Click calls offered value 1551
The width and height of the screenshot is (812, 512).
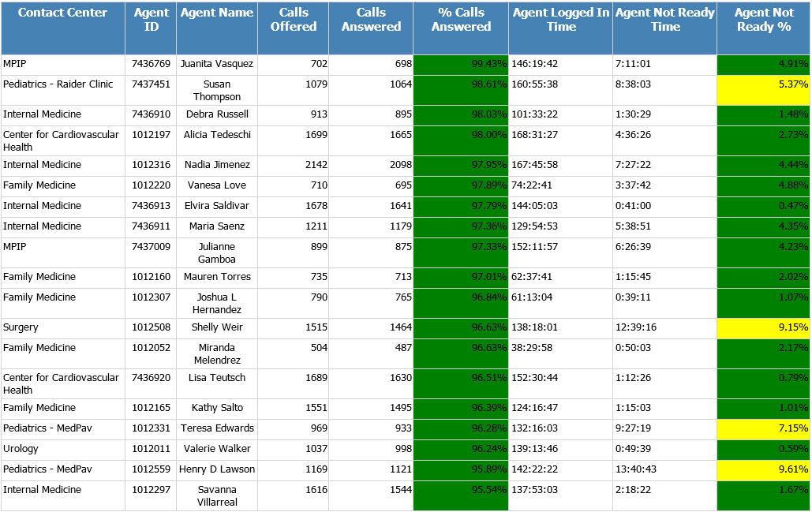click(293, 409)
